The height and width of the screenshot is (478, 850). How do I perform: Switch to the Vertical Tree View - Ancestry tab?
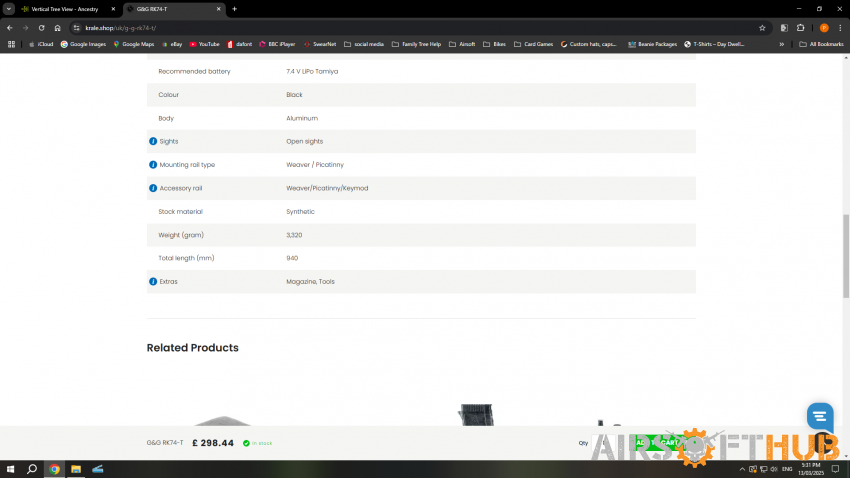tap(65, 9)
